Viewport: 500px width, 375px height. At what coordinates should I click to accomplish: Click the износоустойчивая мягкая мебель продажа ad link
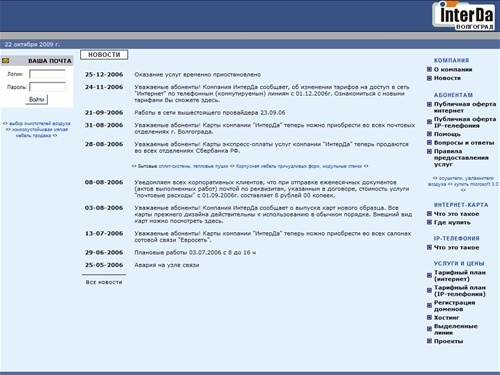[x=40, y=132]
